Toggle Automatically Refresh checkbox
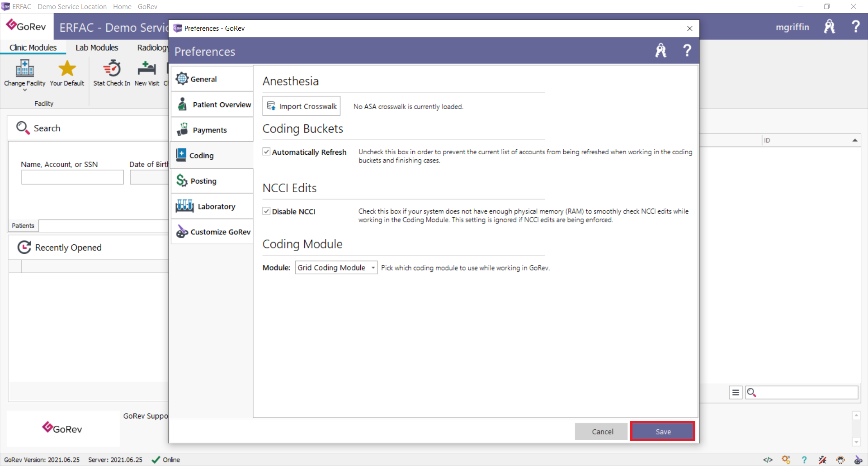The width and height of the screenshot is (868, 466). coord(267,152)
